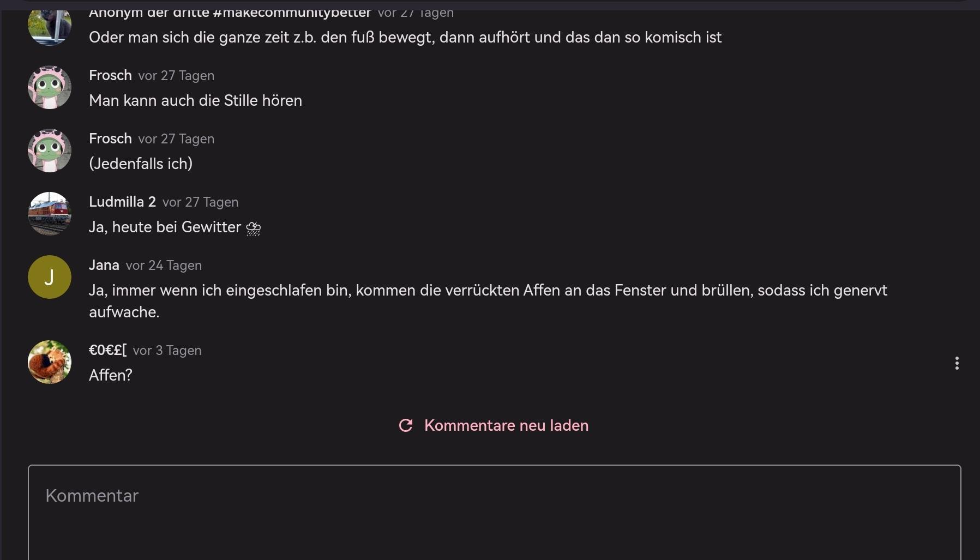This screenshot has width=980, height=560.
Task: Click Frosch's avatar beside 'Man kann auch die Stille hören'
Action: click(x=50, y=87)
